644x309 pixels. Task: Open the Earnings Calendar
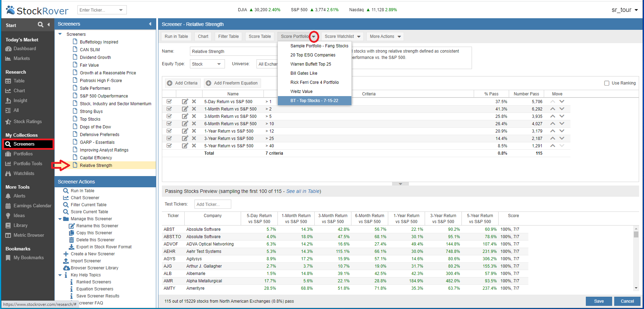coord(28,206)
